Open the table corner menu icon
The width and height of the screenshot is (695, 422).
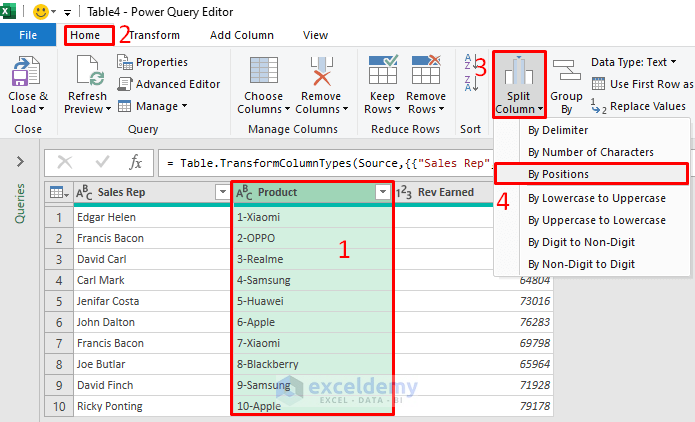pos(59,192)
